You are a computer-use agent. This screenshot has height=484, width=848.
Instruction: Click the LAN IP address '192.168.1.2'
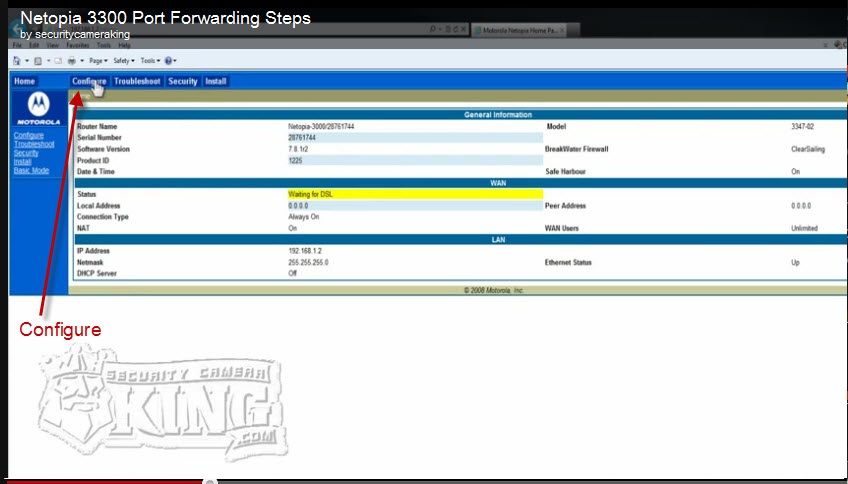point(306,251)
